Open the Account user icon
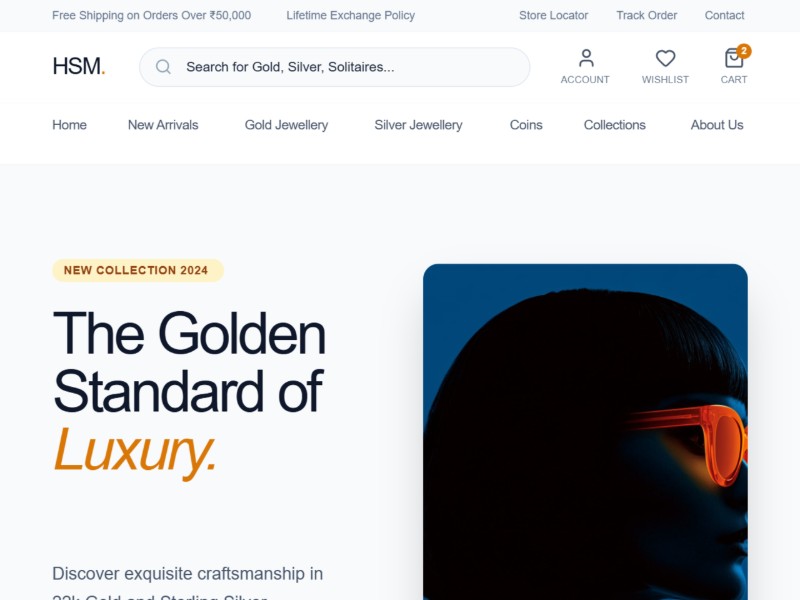The height and width of the screenshot is (600, 800). coord(586,58)
